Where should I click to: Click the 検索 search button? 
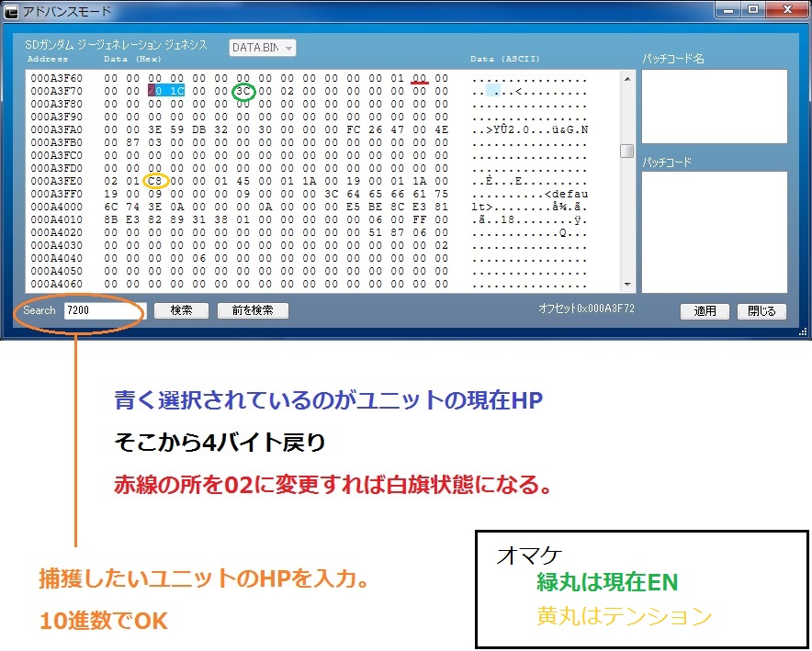click(181, 310)
